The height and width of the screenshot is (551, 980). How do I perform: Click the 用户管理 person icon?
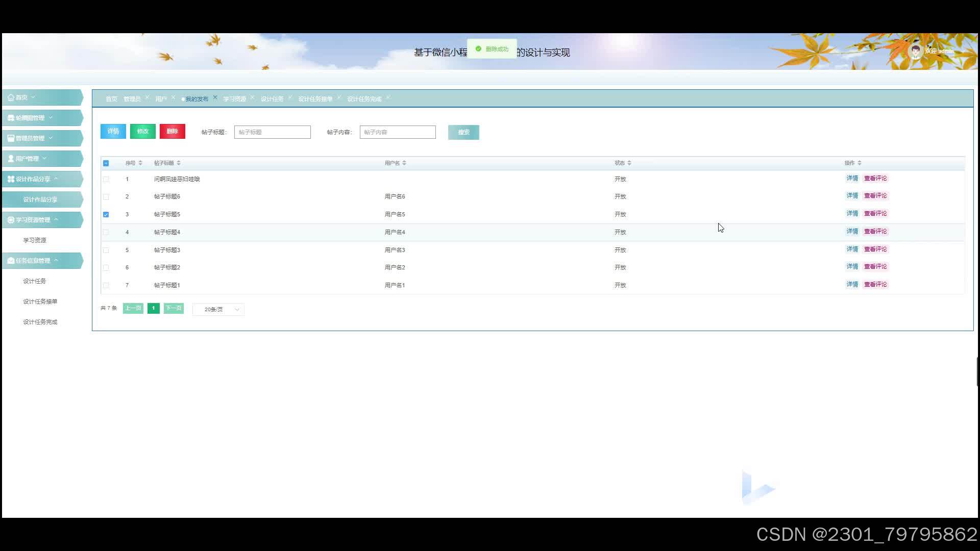11,159
